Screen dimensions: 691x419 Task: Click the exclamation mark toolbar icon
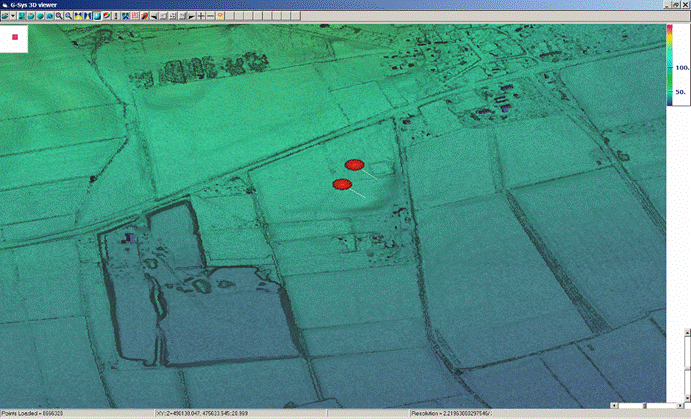114,16
